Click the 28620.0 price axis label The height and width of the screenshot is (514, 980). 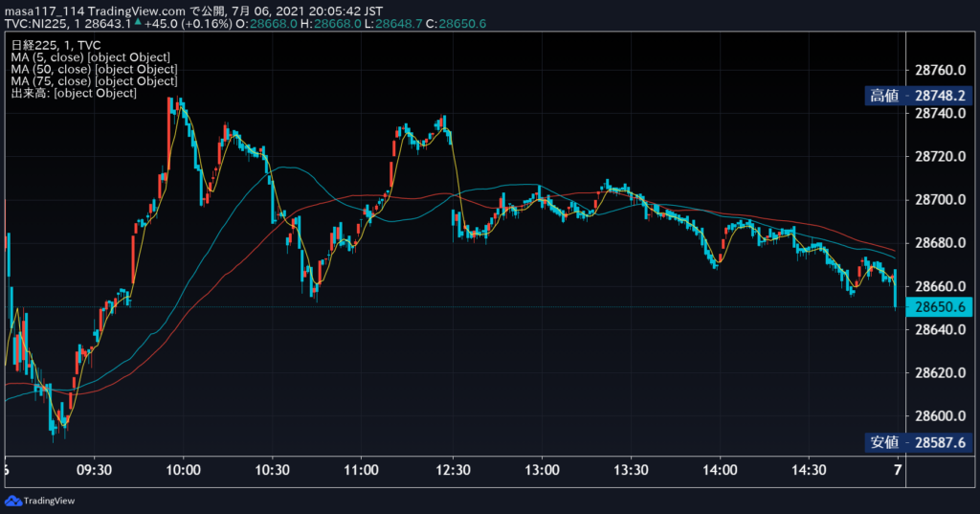[940, 372]
